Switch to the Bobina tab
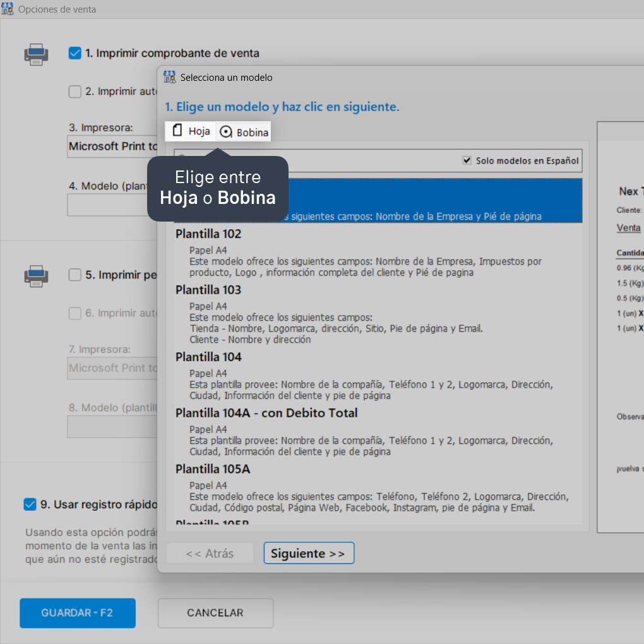 click(244, 132)
